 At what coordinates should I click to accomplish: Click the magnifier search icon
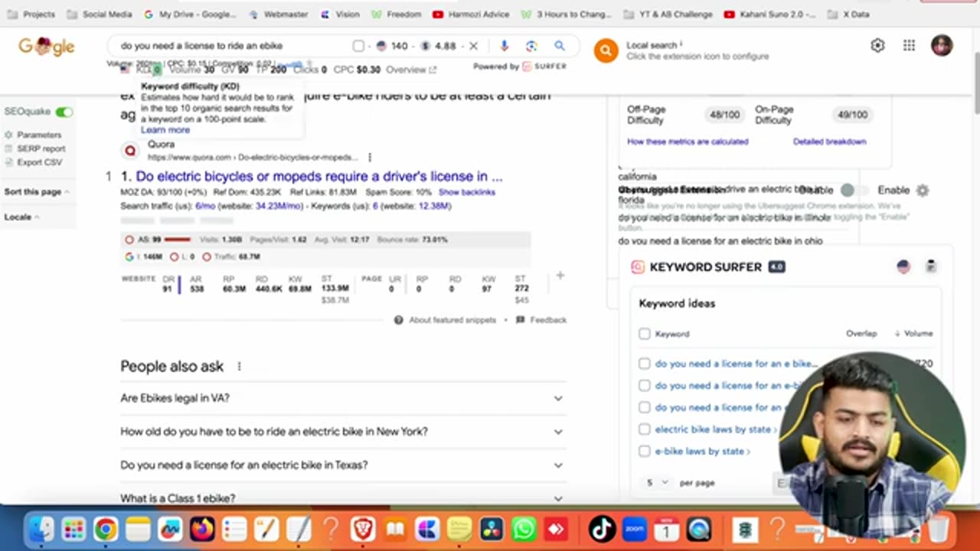click(560, 46)
